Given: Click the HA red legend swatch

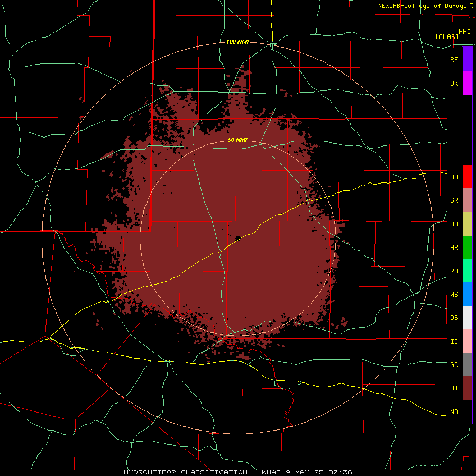Looking at the screenshot, I should 467,177.
